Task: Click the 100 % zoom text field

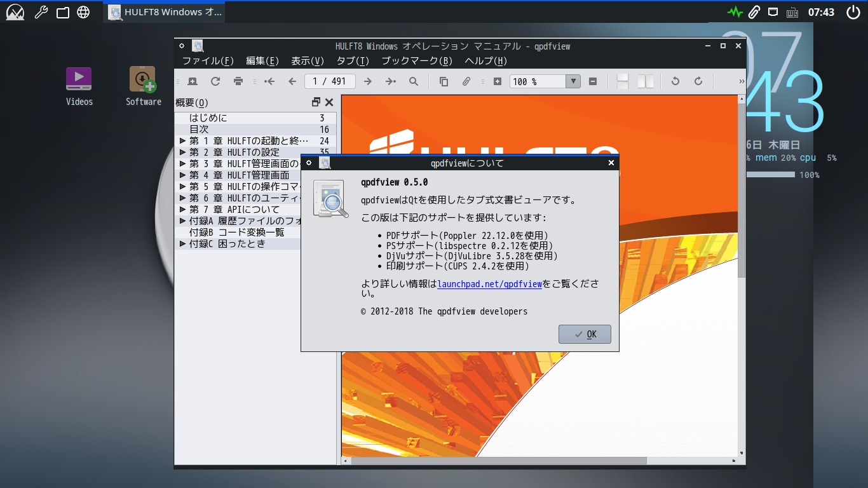Action: (x=538, y=81)
